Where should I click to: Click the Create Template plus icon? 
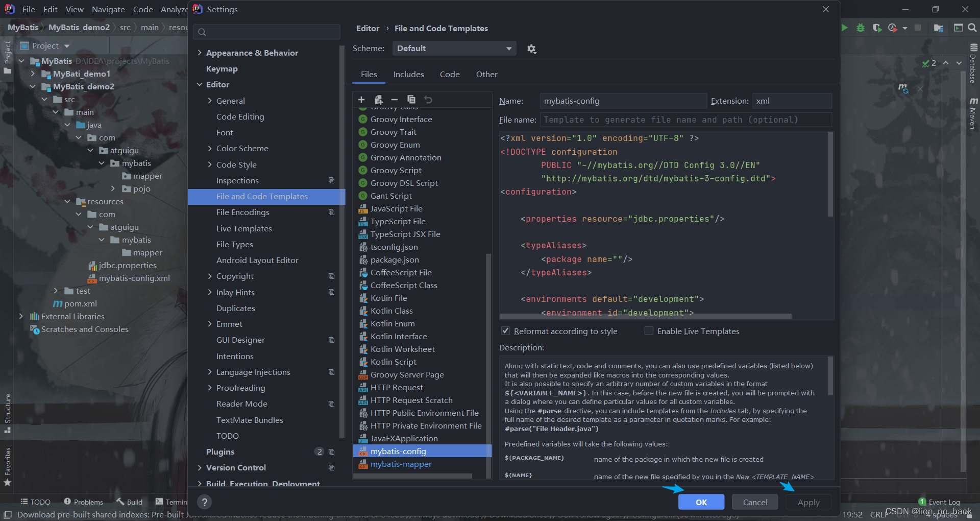(x=361, y=100)
